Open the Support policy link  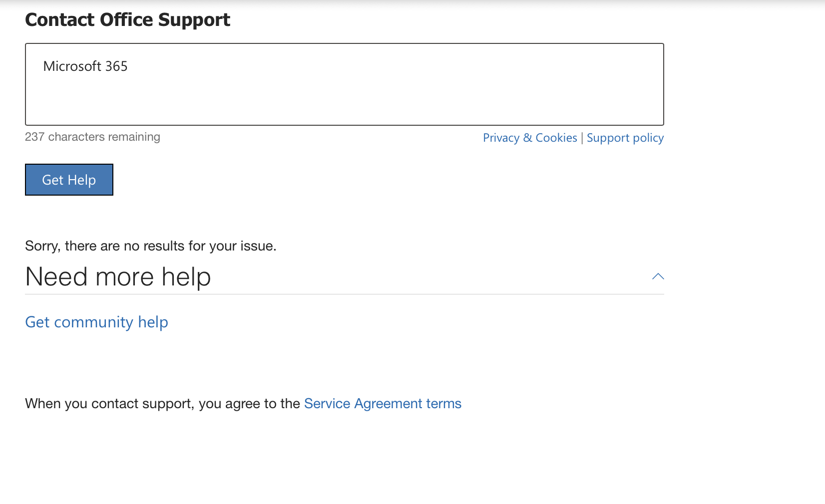(625, 138)
